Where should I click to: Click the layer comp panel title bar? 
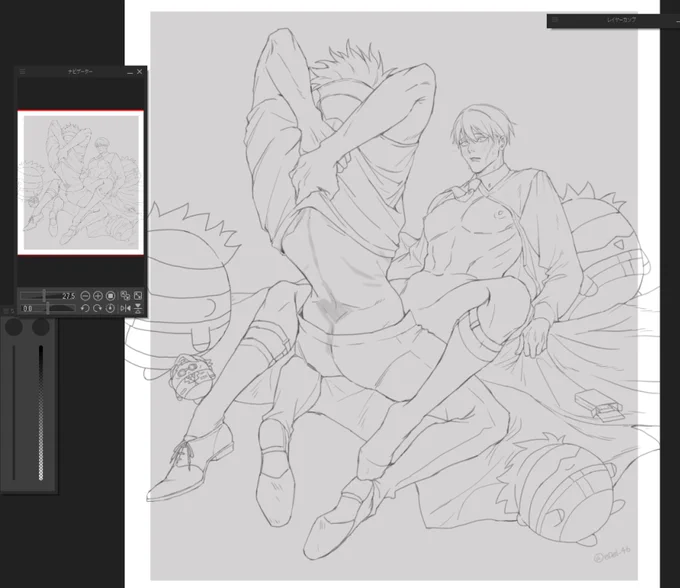(x=613, y=20)
